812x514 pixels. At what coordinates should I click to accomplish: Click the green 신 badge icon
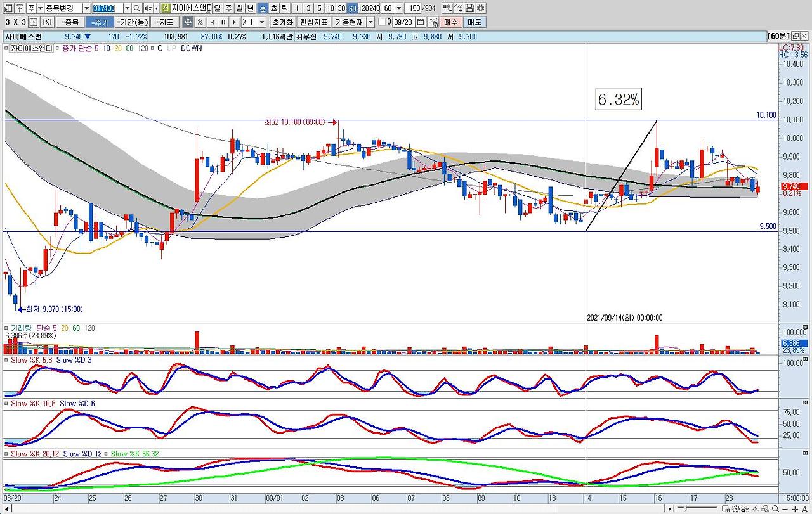[166, 8]
